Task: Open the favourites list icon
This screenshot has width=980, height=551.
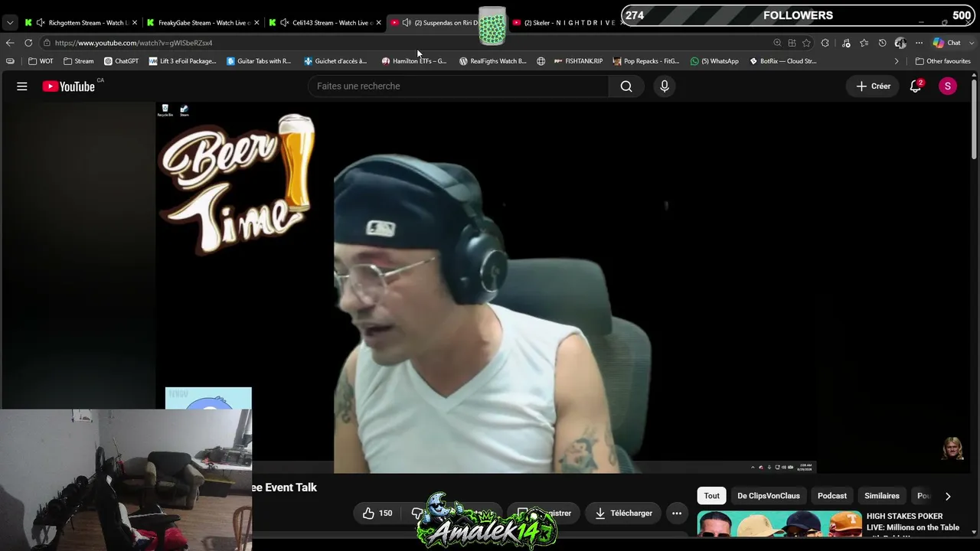Action: coord(864,43)
